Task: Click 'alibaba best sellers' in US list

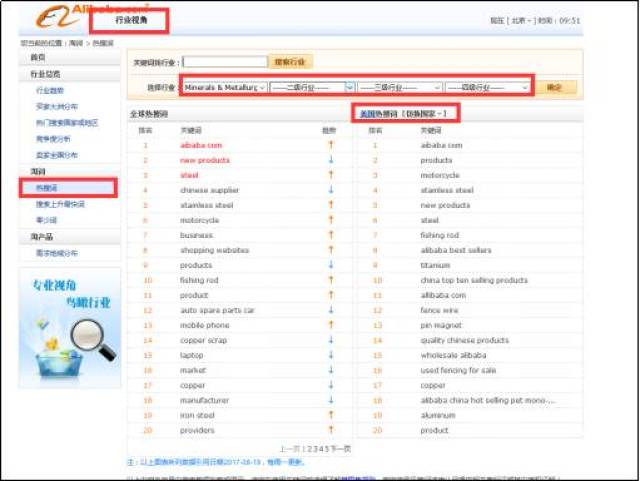Action: click(456, 250)
